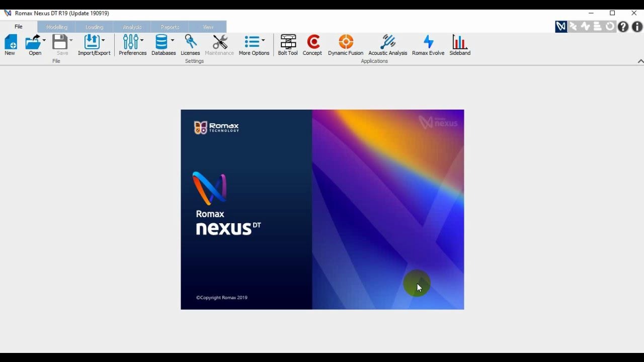Switch to the Modelling ribbon tab

coord(56,27)
